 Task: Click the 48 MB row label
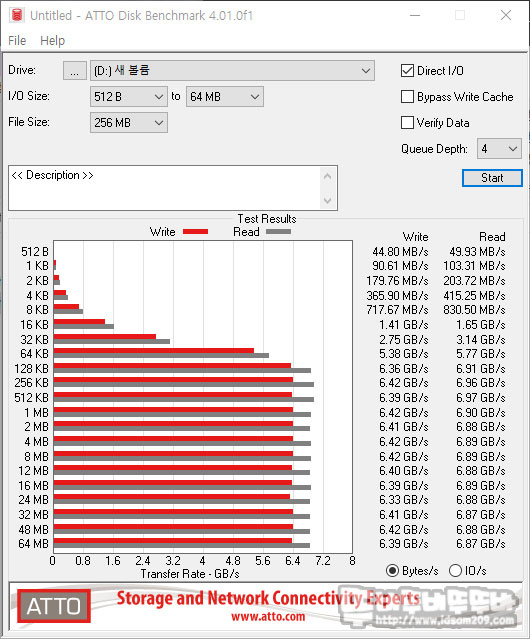tap(33, 529)
